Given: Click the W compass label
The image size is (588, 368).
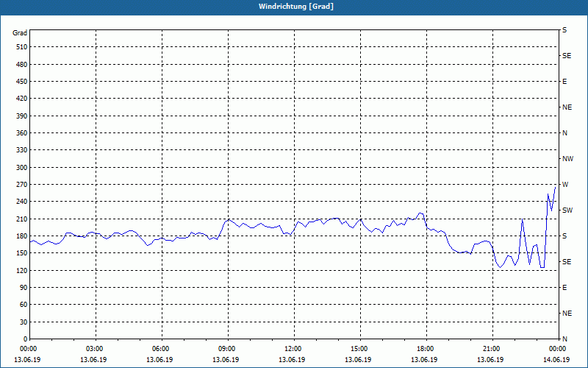Looking at the screenshot, I should click(565, 185).
